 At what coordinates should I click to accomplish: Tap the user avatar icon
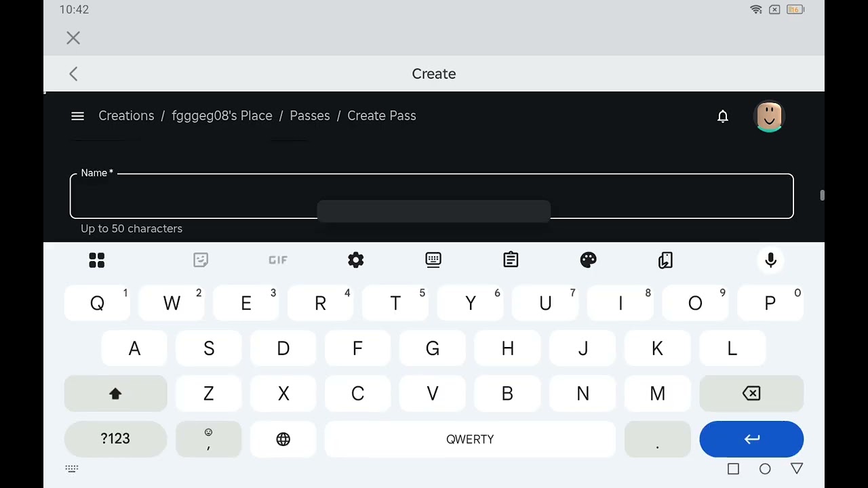(x=769, y=116)
